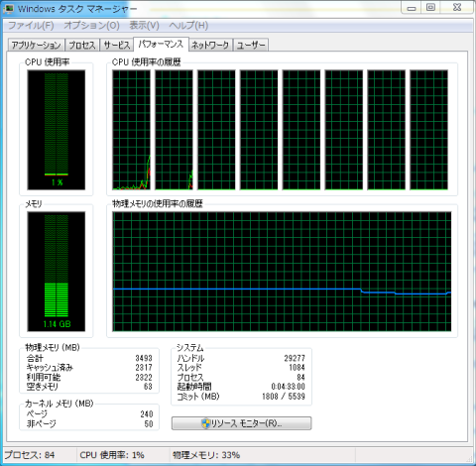
Task: Maximize the Task Manager window
Action: point(430,8)
